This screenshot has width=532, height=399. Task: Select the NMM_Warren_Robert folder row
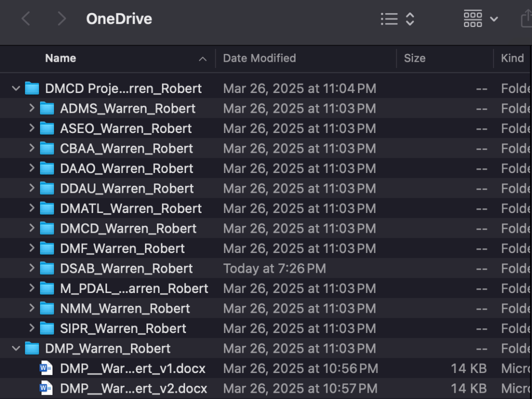point(125,309)
